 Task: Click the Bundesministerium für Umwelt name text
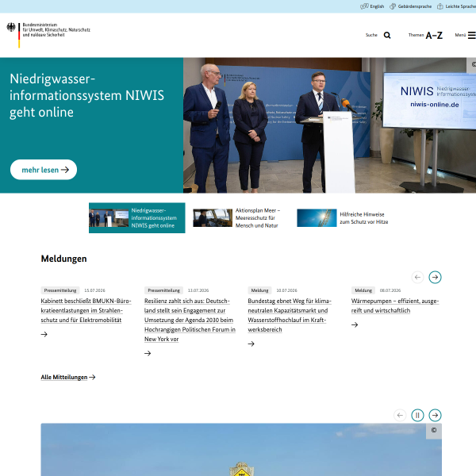point(56,30)
